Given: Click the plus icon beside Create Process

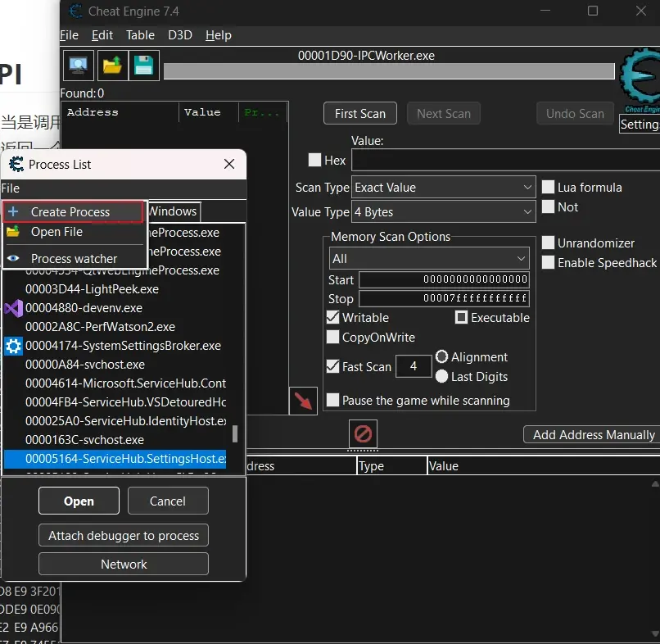Looking at the screenshot, I should click(x=13, y=211).
